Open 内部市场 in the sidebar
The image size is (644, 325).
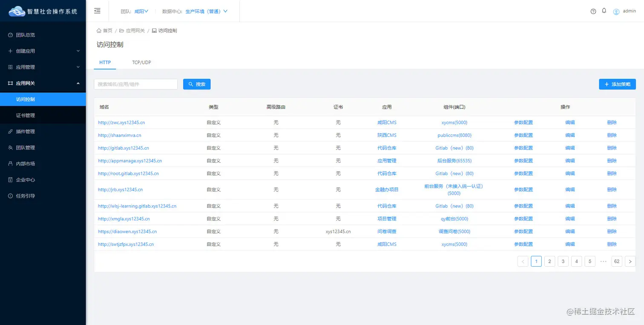pos(43,164)
